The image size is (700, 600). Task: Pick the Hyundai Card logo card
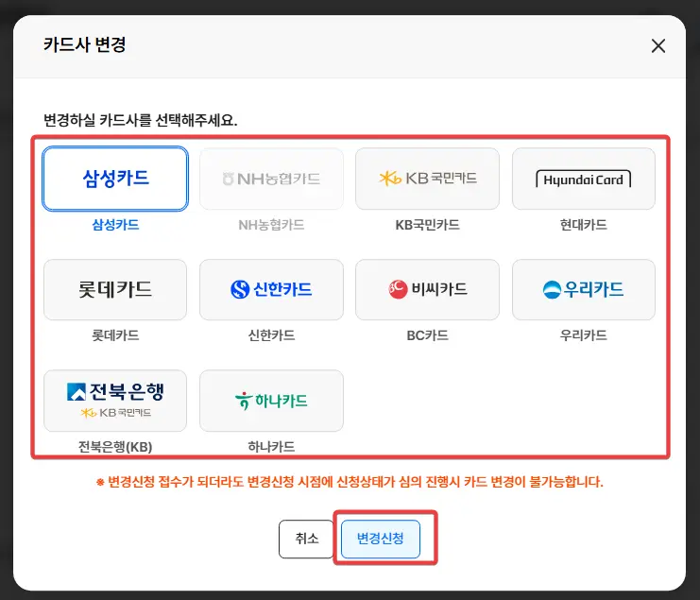pos(584,179)
